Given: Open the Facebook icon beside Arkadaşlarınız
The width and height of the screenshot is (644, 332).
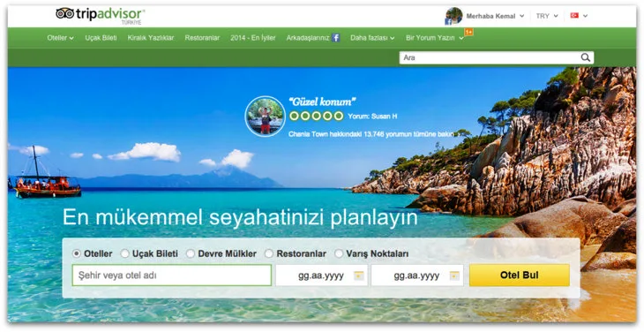Looking at the screenshot, I should (336, 38).
